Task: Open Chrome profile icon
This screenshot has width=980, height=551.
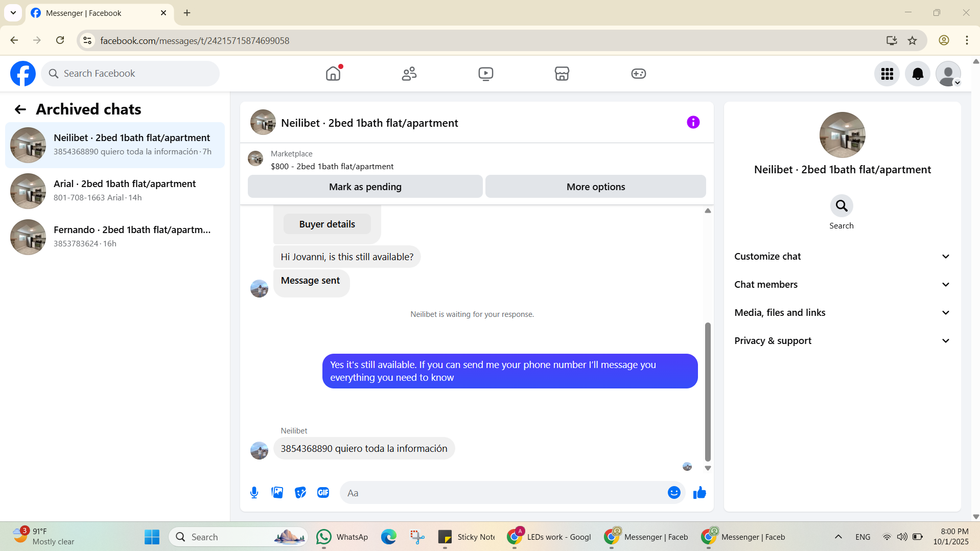Action: [x=944, y=40]
